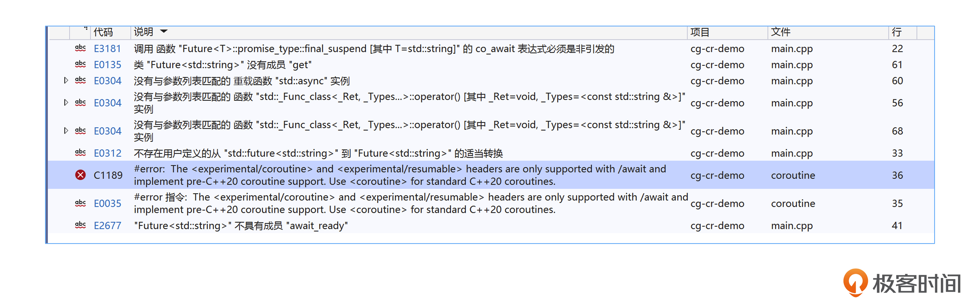
Task: Click the squiggle icon beside E0312
Action: click(x=80, y=153)
